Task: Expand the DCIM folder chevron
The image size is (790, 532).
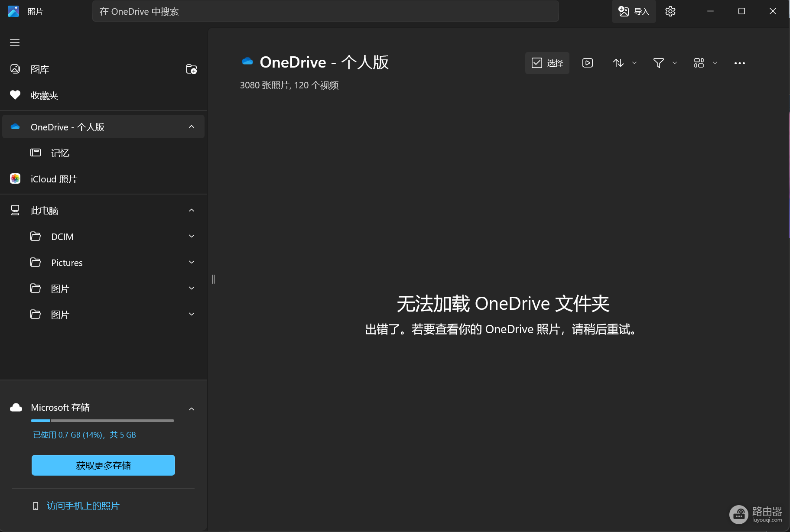Action: [192, 236]
